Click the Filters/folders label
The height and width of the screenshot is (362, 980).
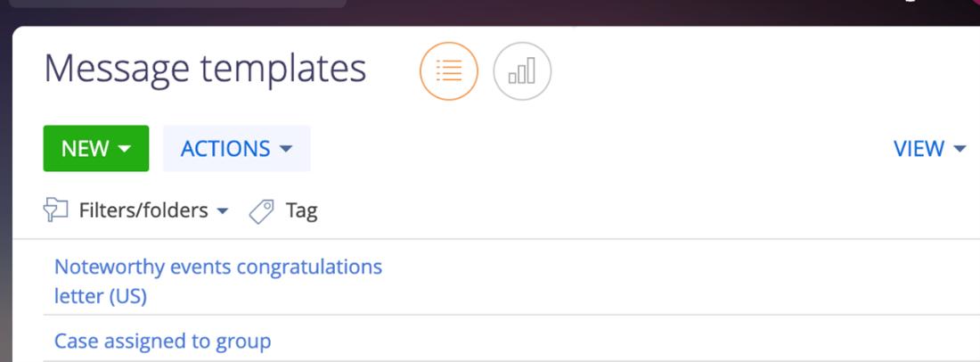point(143,211)
